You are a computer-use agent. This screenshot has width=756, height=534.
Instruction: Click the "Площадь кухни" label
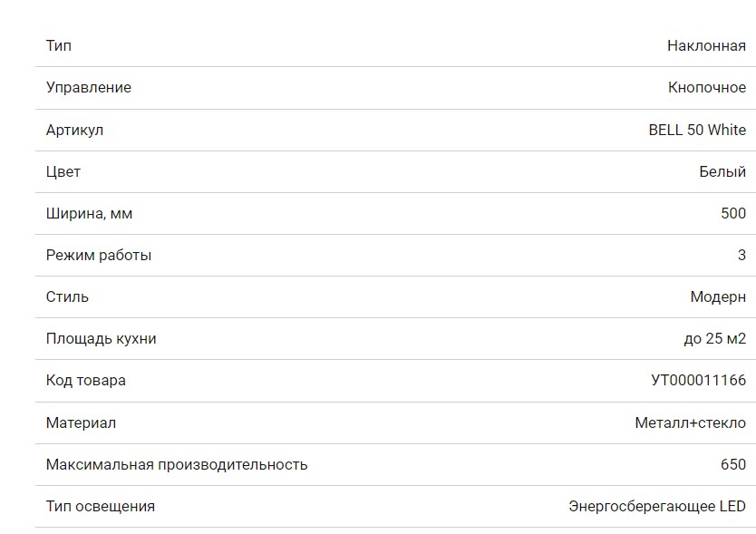pos(102,338)
